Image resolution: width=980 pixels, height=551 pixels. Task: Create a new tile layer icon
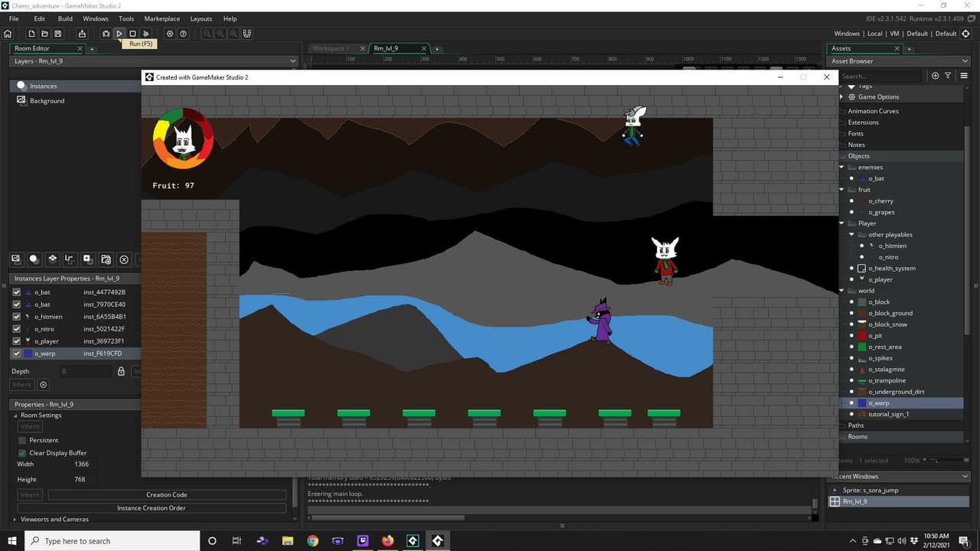tap(52, 259)
